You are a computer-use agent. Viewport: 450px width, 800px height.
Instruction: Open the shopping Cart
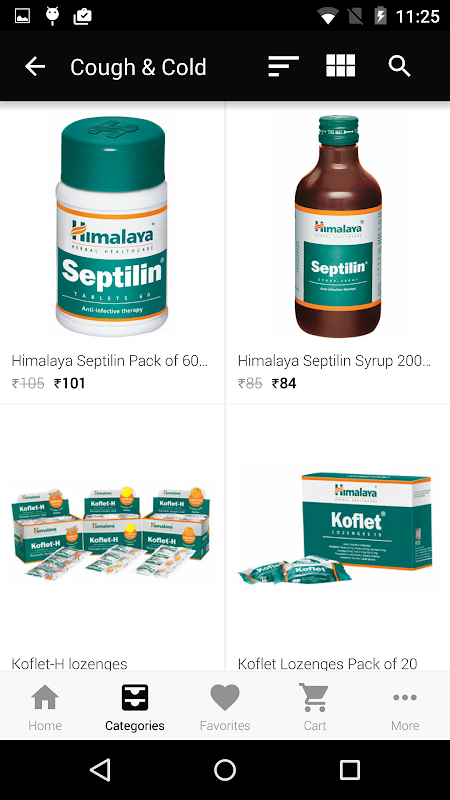pos(315,707)
